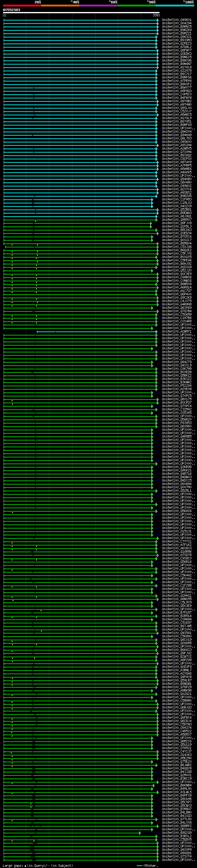Click the red ~20% identity legend segment
Image resolution: width=197 pixels, height=868 pixels.
pyautogui.click(x=22, y=6)
